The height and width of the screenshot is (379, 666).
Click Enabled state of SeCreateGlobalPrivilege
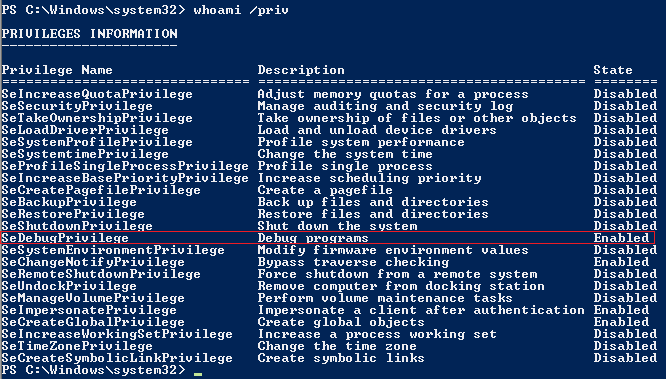point(621,322)
